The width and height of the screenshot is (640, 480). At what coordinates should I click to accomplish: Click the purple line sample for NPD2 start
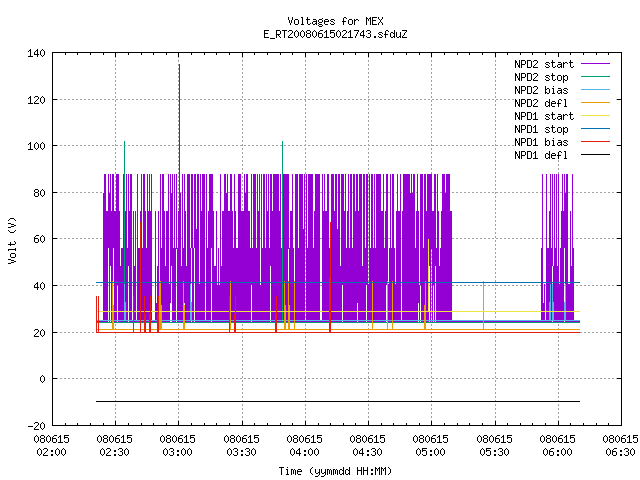click(595, 64)
